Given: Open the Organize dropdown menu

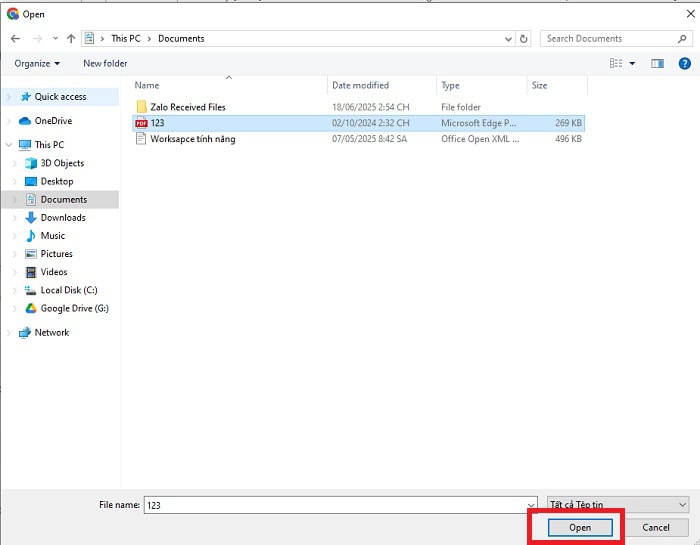Looking at the screenshot, I should (37, 63).
